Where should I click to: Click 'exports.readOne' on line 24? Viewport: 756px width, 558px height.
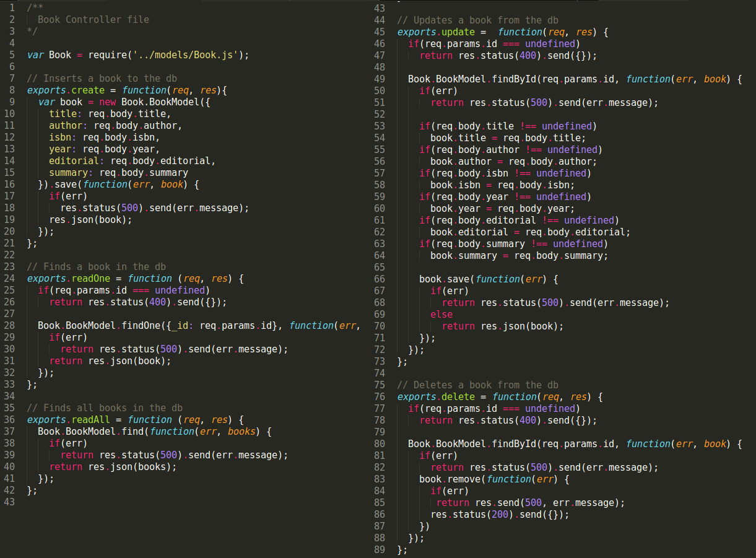[68, 278]
